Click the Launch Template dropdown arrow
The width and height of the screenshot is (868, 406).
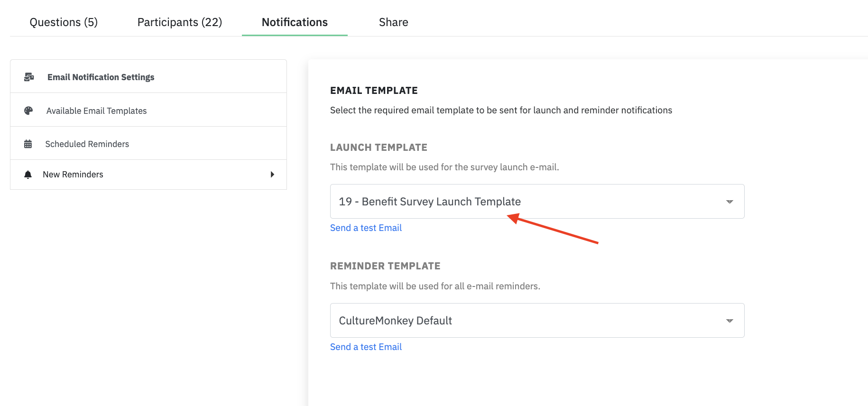click(x=729, y=202)
